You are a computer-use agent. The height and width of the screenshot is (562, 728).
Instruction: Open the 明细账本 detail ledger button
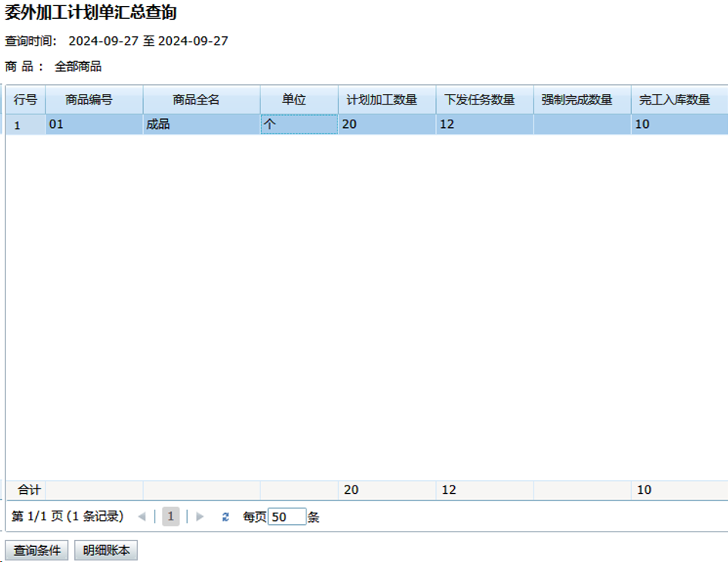click(x=106, y=551)
